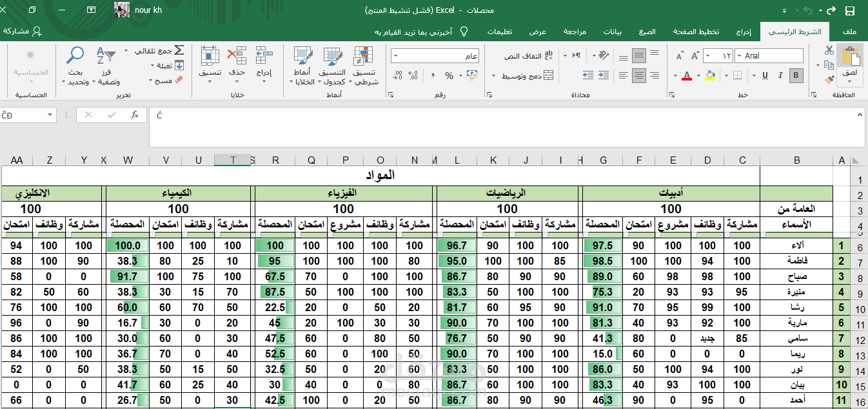Click the Copy icon in the clipboard group

(829, 65)
